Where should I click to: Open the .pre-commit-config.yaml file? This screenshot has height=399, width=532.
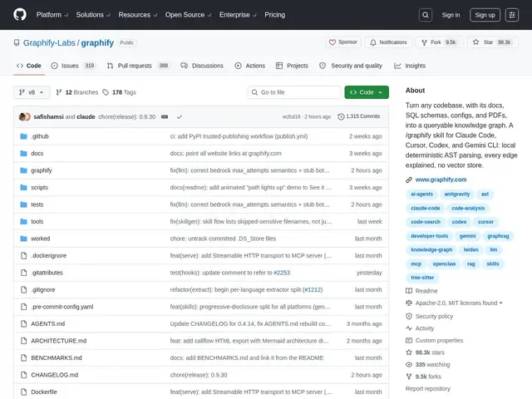(x=62, y=307)
